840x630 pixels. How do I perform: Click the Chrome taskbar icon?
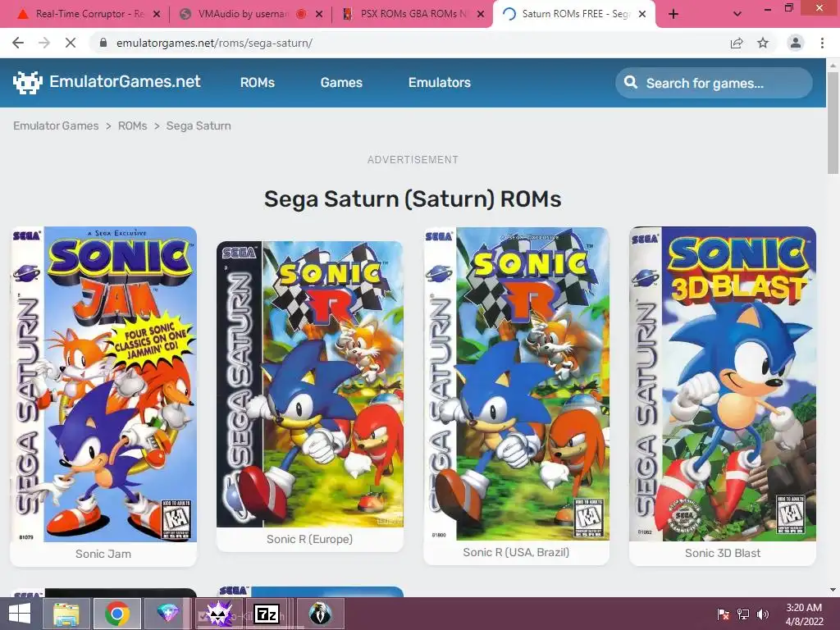pos(117,614)
